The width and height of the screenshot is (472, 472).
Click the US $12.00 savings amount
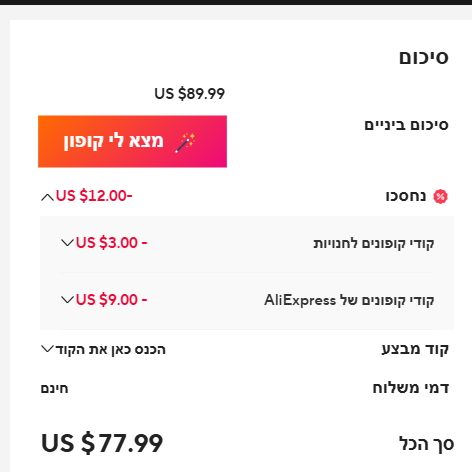(x=94, y=196)
